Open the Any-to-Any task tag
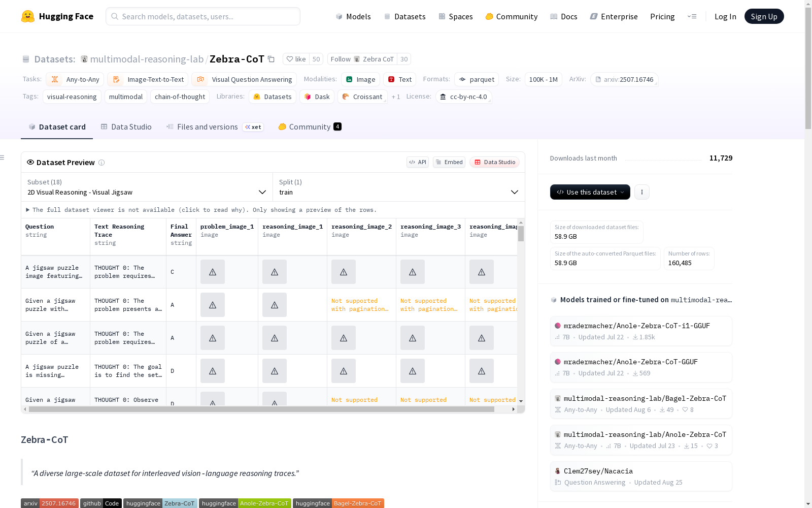The height and width of the screenshot is (508, 812). 75,79
